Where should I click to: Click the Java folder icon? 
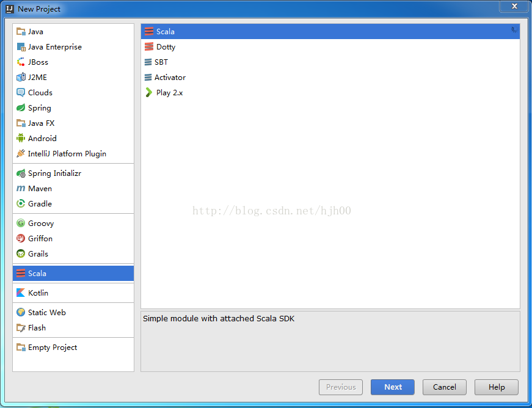point(21,32)
